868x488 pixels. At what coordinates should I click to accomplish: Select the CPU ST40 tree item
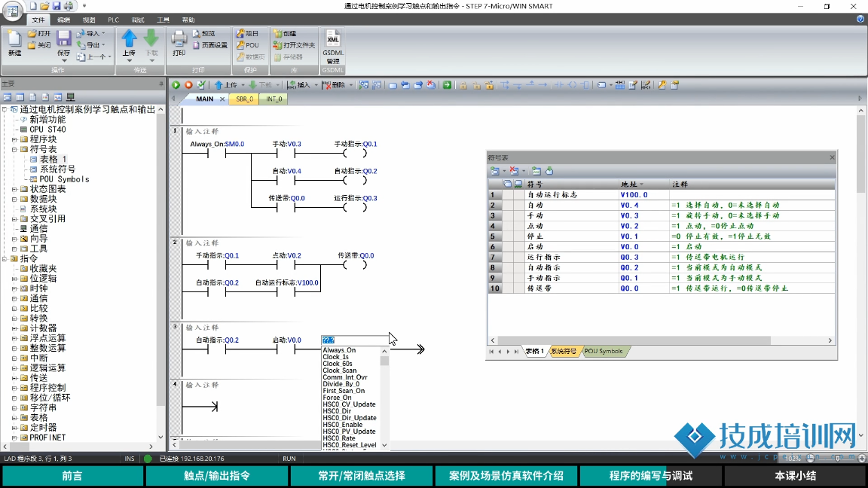pyautogui.click(x=47, y=130)
